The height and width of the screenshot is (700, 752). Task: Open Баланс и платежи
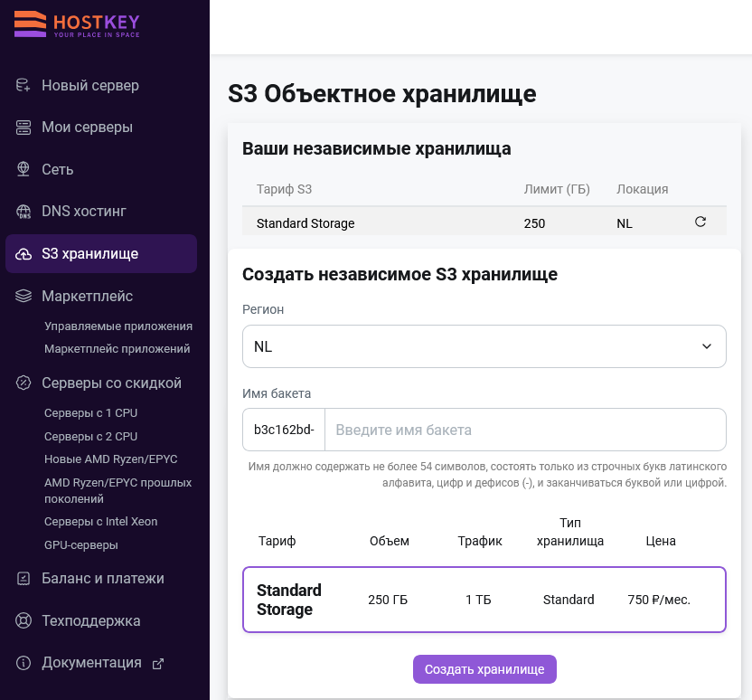coord(103,579)
